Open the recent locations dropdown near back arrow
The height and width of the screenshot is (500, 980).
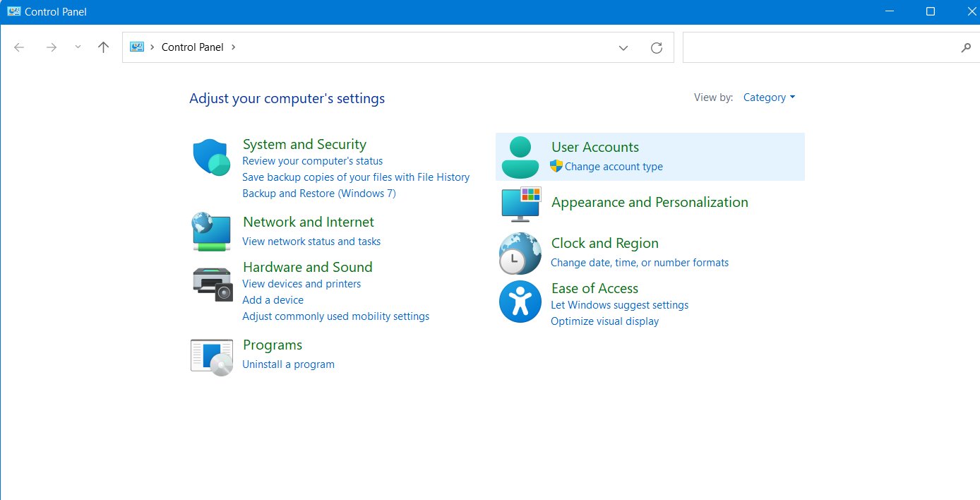(78, 47)
